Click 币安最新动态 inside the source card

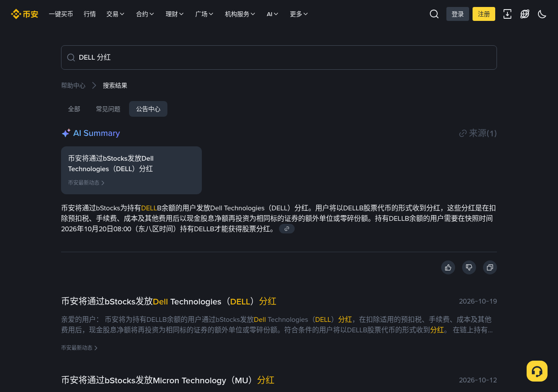(x=86, y=182)
